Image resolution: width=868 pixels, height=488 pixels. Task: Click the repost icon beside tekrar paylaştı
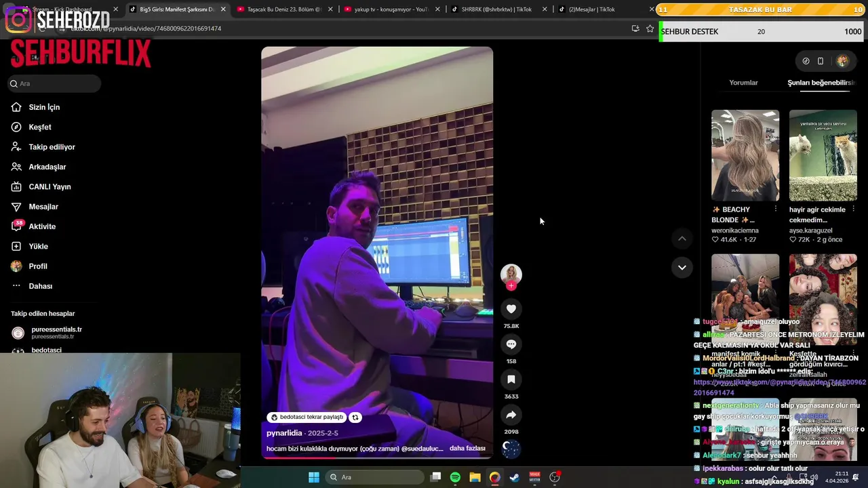click(x=355, y=418)
